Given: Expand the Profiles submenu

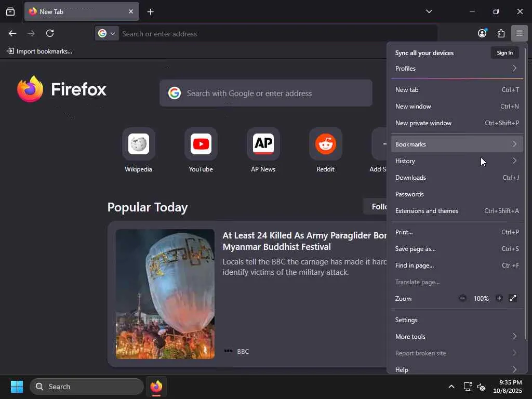Looking at the screenshot, I should pos(457,69).
